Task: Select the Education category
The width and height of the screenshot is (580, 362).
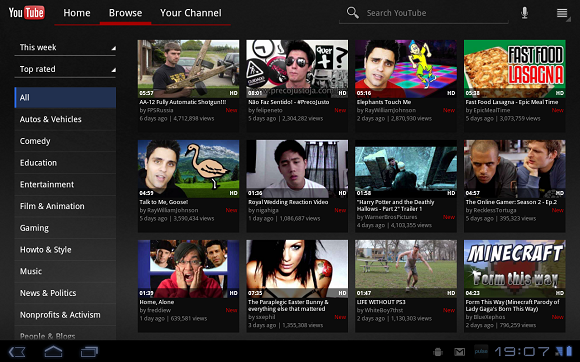Action: coord(65,163)
